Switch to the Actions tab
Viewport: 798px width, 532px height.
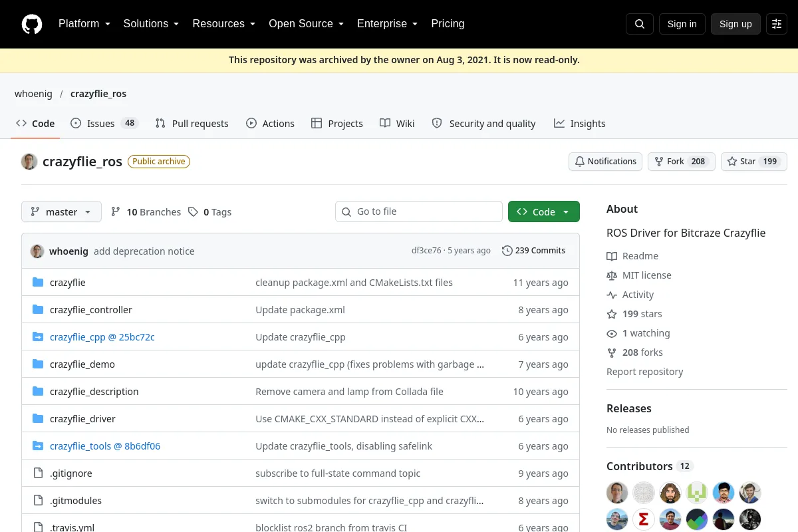click(270, 123)
